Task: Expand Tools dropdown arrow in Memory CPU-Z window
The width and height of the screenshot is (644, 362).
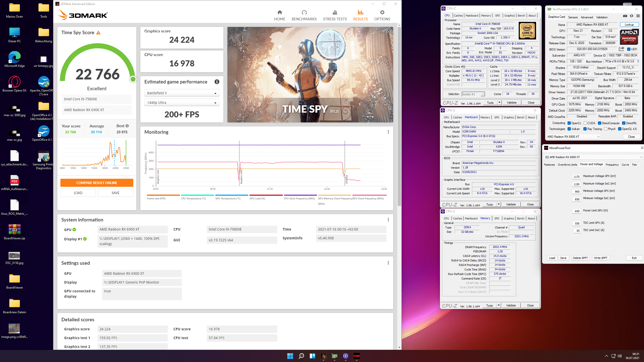Action: click(499, 305)
